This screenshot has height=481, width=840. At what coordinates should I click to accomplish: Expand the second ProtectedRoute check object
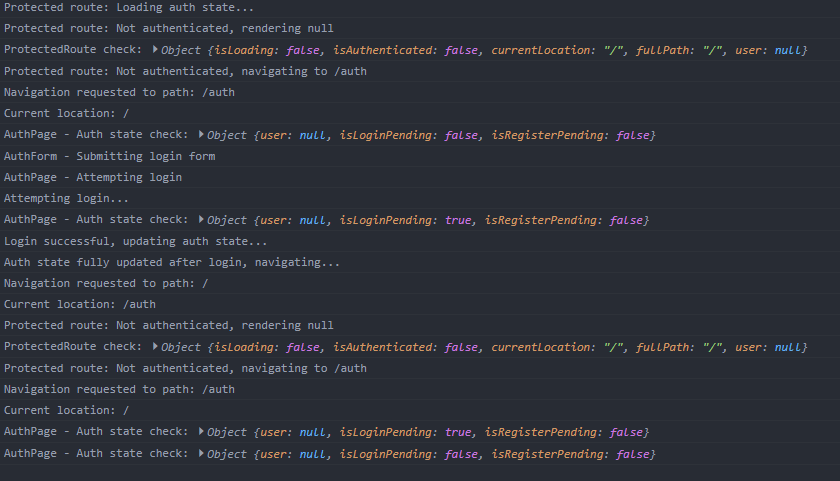[x=154, y=347]
